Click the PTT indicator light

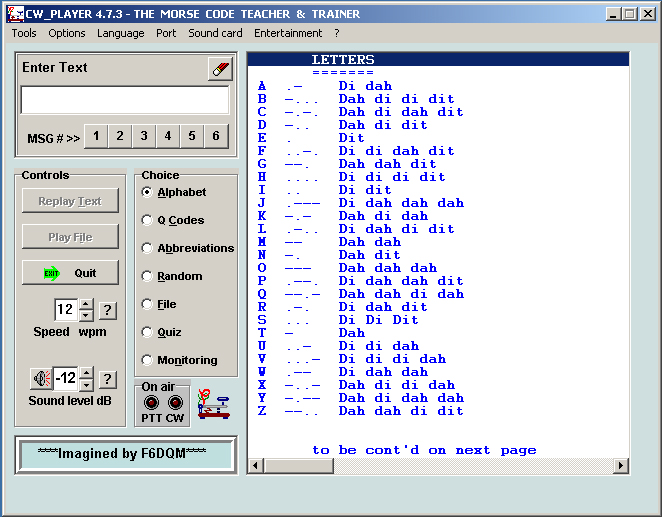tap(151, 402)
